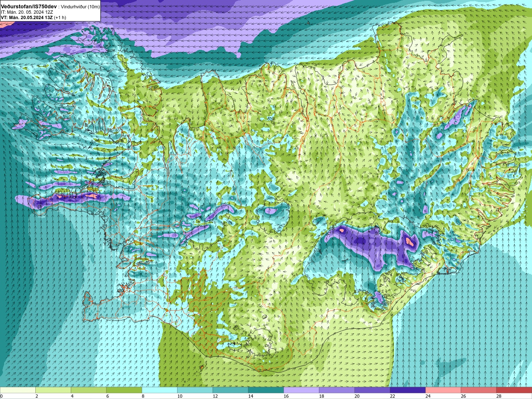Image resolution: width=532 pixels, height=399 pixels.
Task: Click the pale yellow 0–2 legend swatch
Action: tap(18, 390)
